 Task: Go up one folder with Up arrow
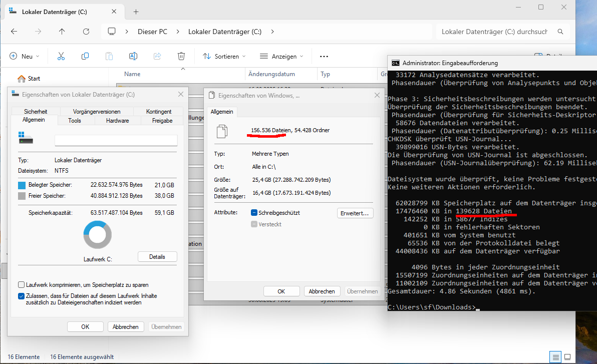click(x=62, y=32)
